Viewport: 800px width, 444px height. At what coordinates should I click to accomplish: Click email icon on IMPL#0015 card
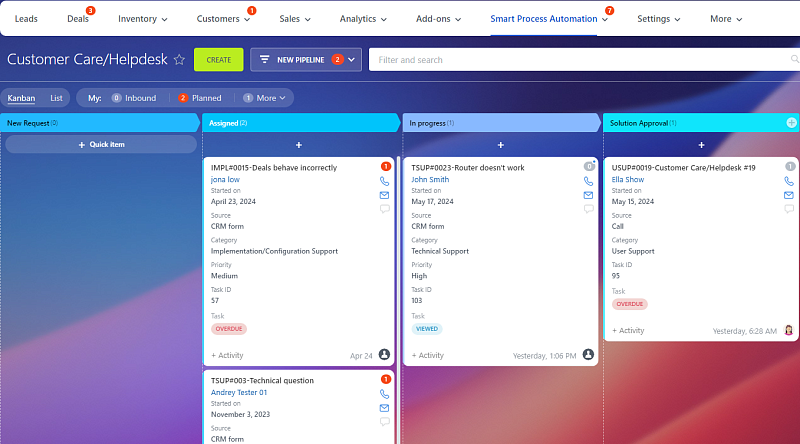click(384, 195)
